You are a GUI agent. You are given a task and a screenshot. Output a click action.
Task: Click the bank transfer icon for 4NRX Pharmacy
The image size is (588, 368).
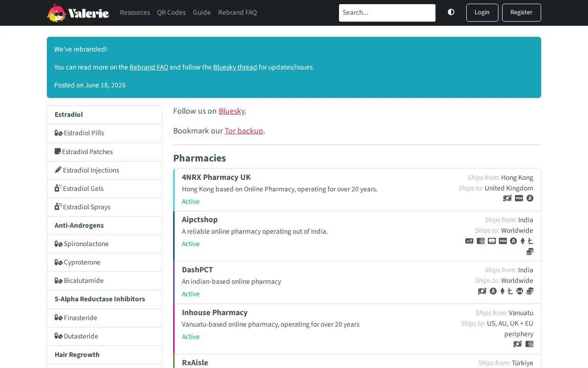coord(507,198)
